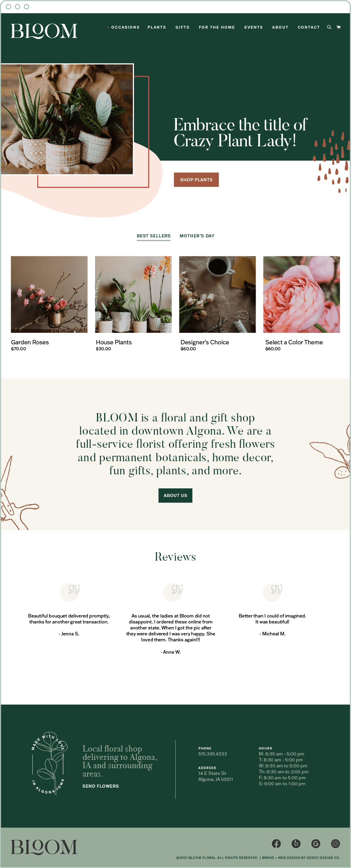Click the BLOOM logo in footer
The image size is (351, 868).
coord(44,847)
